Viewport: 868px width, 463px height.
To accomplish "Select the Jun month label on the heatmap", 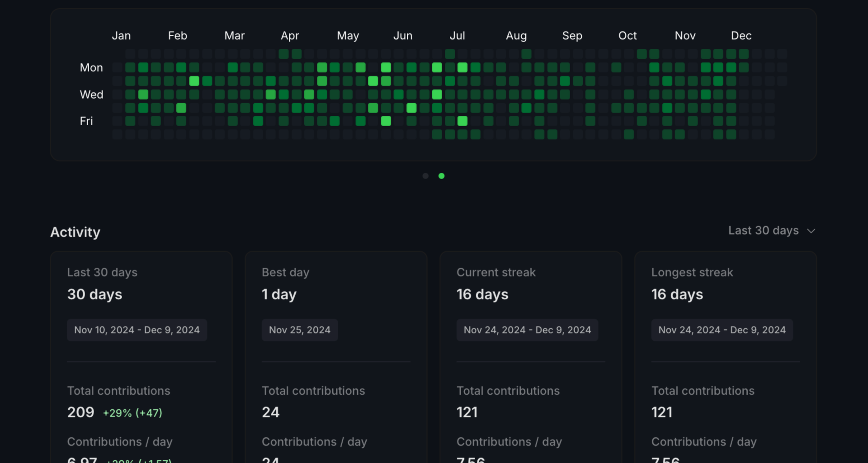I will click(x=402, y=35).
